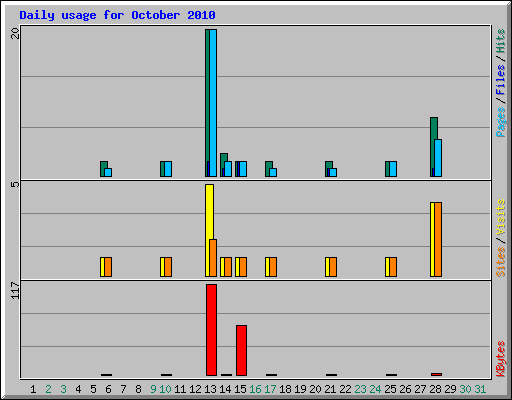Select the red KBytes bar for day 15

tap(241, 350)
